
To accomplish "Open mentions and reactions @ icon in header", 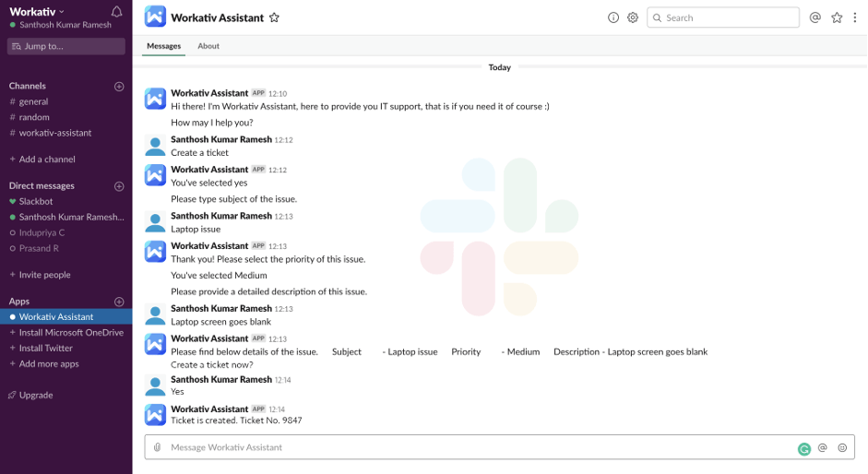I will (x=814, y=18).
